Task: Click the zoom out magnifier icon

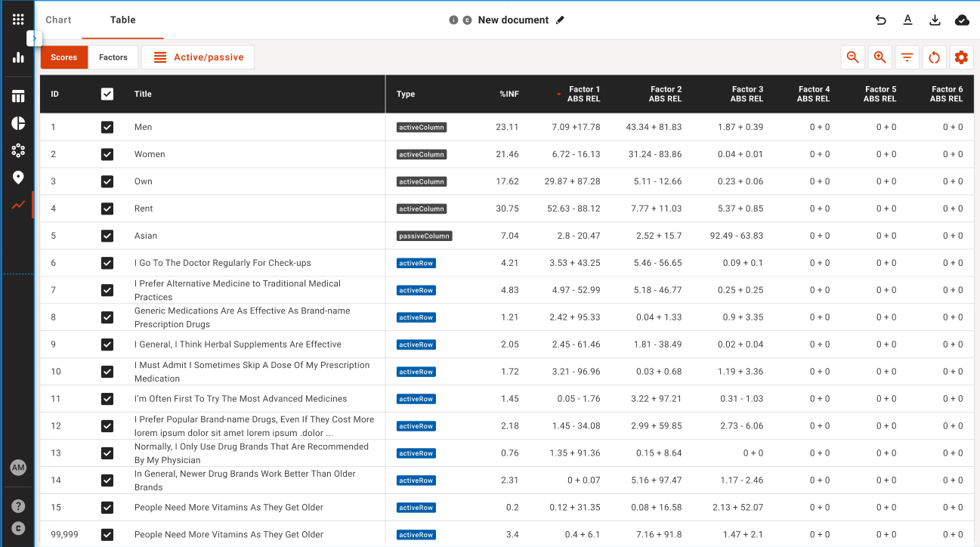Action: click(853, 57)
